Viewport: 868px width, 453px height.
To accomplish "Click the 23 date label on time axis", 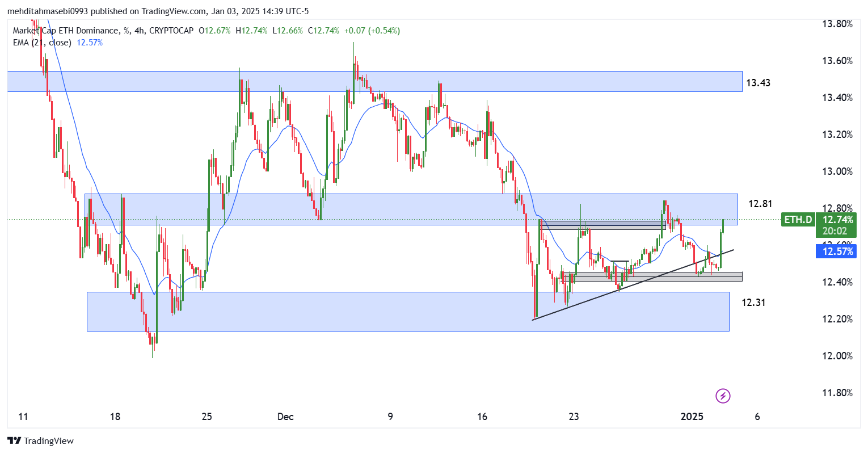I will tap(574, 417).
